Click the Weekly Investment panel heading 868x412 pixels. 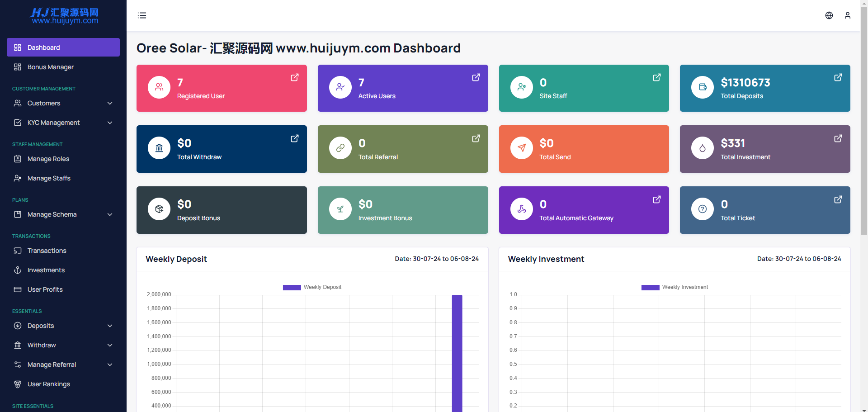[x=546, y=259]
